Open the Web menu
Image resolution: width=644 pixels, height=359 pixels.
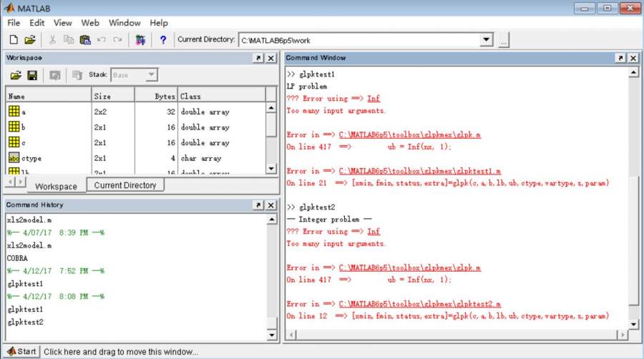coord(90,23)
